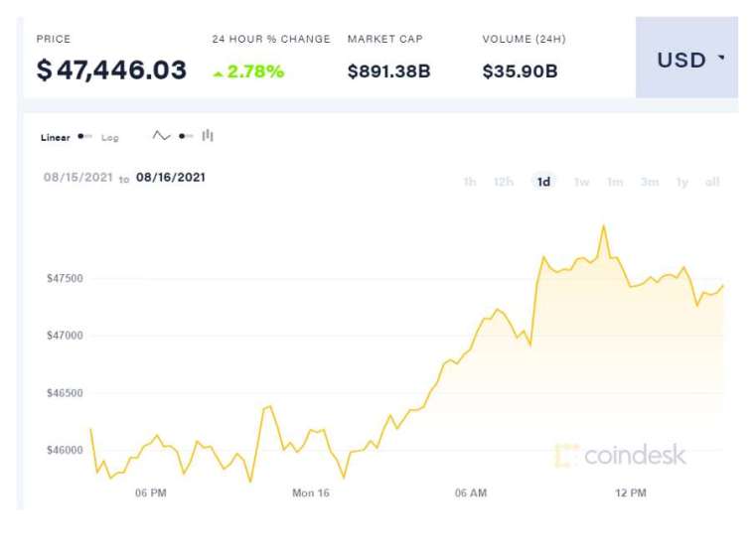Click the Linear scale label

56,138
